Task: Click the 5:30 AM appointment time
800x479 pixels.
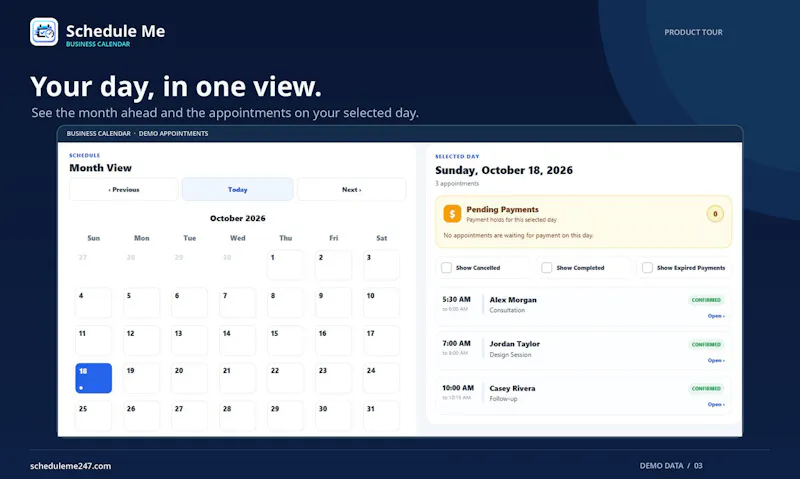Action: coord(456,299)
